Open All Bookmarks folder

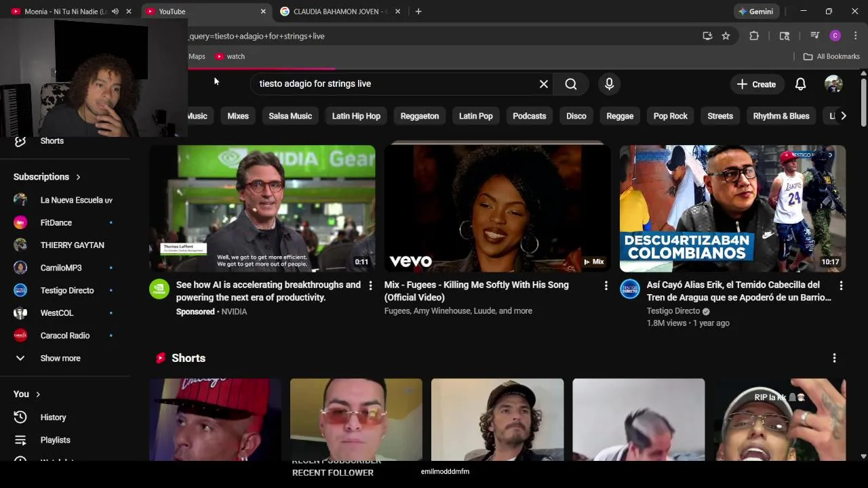coord(831,56)
